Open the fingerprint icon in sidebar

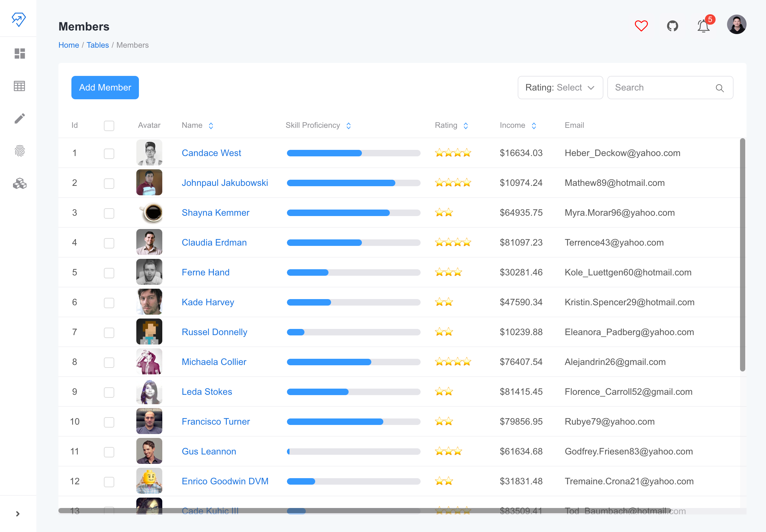(x=19, y=151)
